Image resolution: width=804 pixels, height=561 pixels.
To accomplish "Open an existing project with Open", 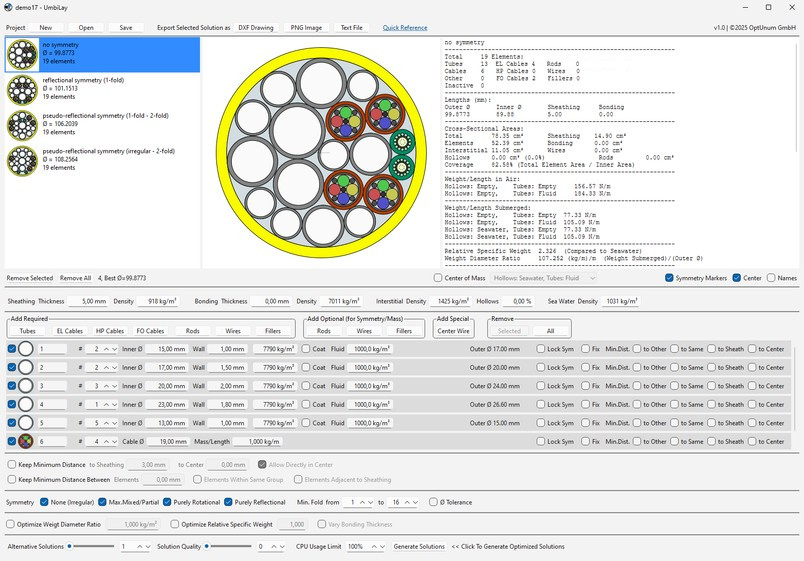I will [x=86, y=28].
